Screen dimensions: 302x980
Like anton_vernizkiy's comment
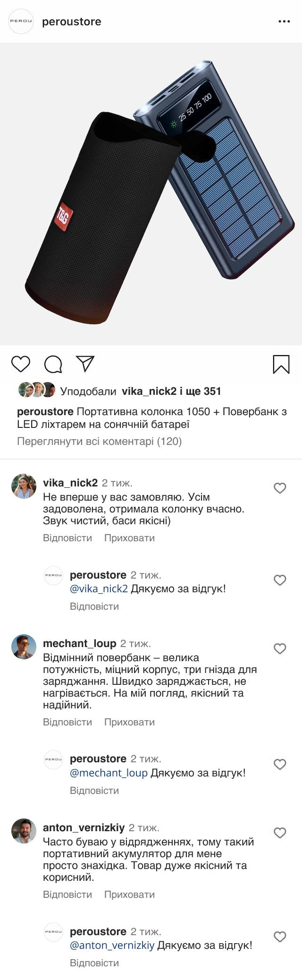pyautogui.click(x=280, y=833)
